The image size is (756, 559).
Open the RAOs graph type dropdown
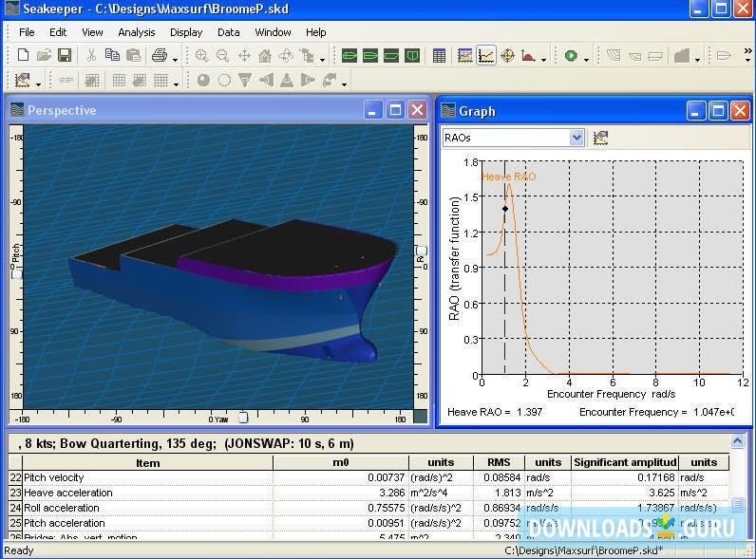coord(576,138)
